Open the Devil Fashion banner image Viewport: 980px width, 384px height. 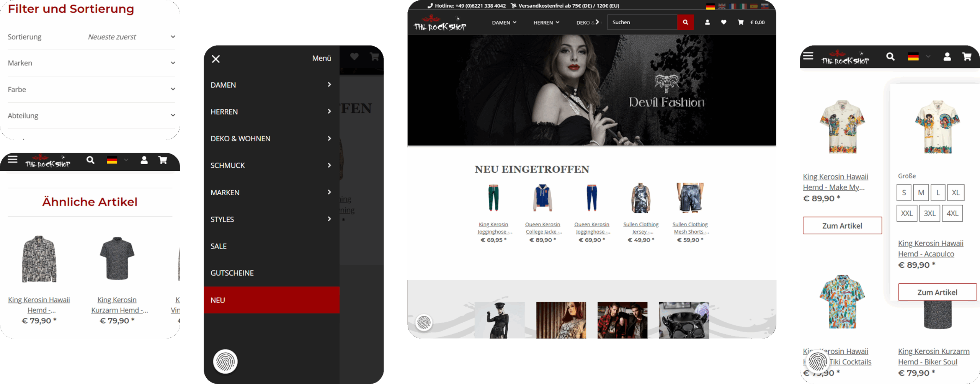click(x=591, y=90)
